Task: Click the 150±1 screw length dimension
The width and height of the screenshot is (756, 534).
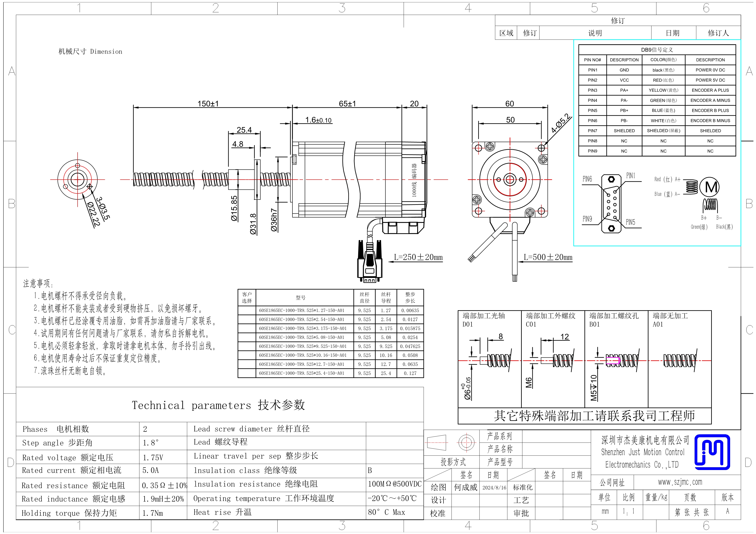Action: point(208,104)
